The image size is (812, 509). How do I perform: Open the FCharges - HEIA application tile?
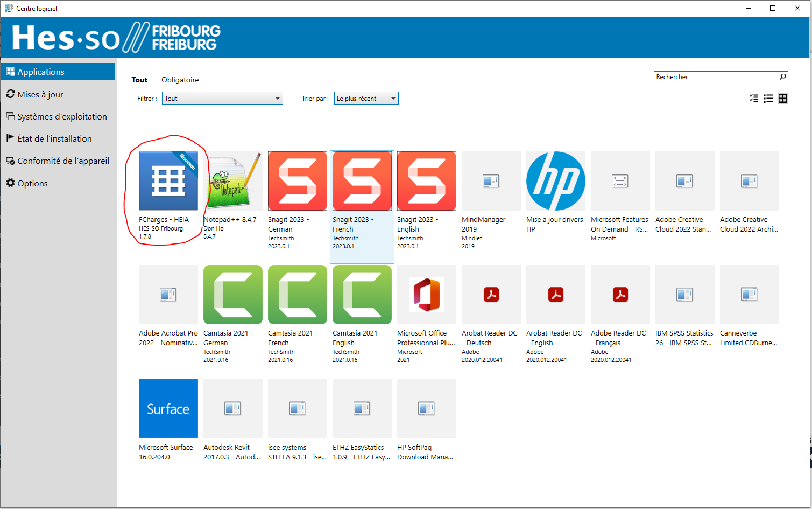coord(168,181)
